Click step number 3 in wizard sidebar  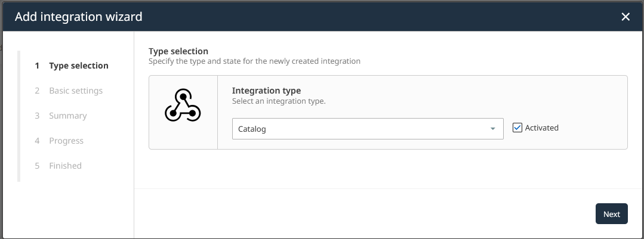click(x=37, y=116)
